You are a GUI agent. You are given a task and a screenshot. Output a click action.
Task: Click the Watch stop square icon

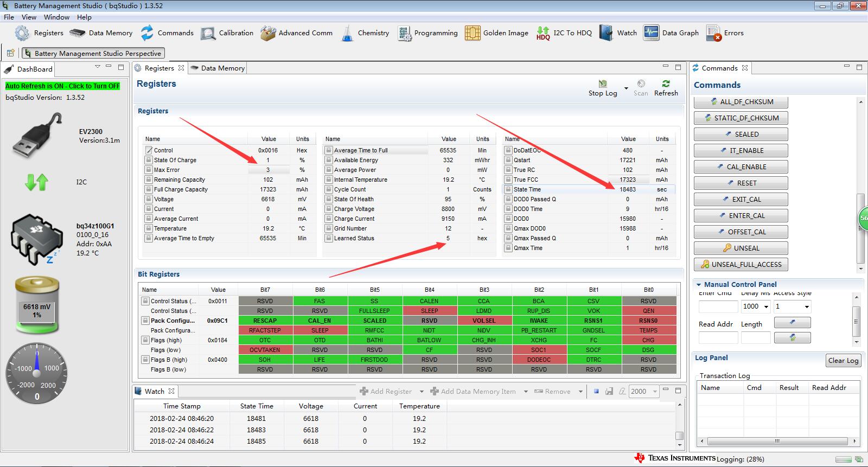(596, 391)
